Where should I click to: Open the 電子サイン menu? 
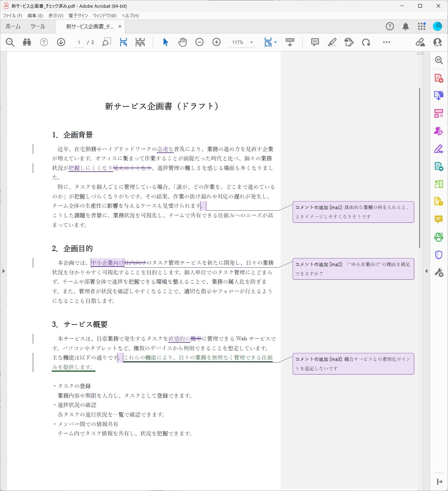point(78,15)
